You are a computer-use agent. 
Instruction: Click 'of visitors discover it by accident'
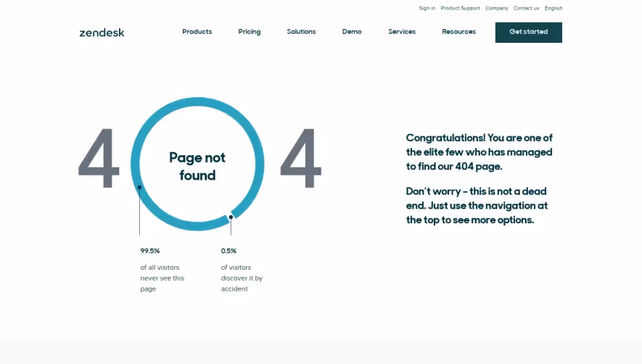point(242,278)
